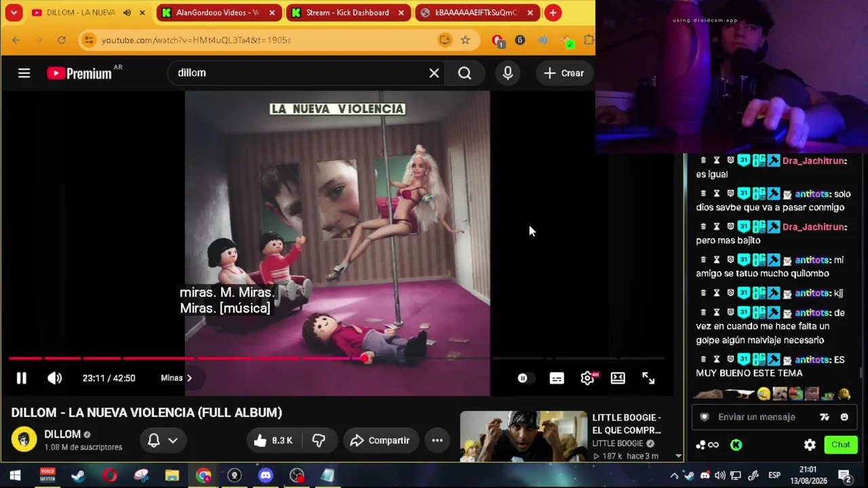Open more actions three-dot menu
Image resolution: width=868 pixels, height=488 pixels.
pos(437,441)
